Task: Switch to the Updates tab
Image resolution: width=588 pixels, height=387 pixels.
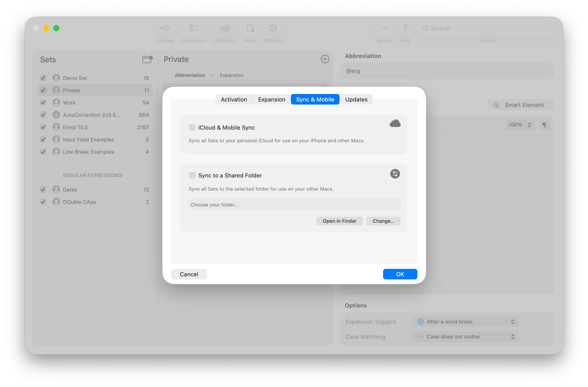Action: (356, 99)
